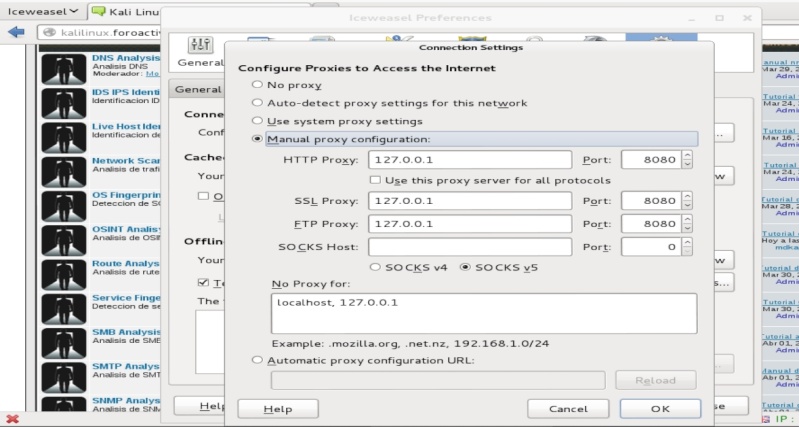Open the Network Scanners forum link
The image size is (799, 427).
(126, 161)
